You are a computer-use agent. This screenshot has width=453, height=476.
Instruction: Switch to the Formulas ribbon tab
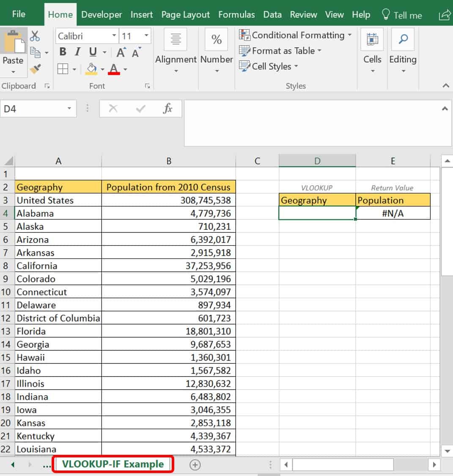pyautogui.click(x=236, y=15)
